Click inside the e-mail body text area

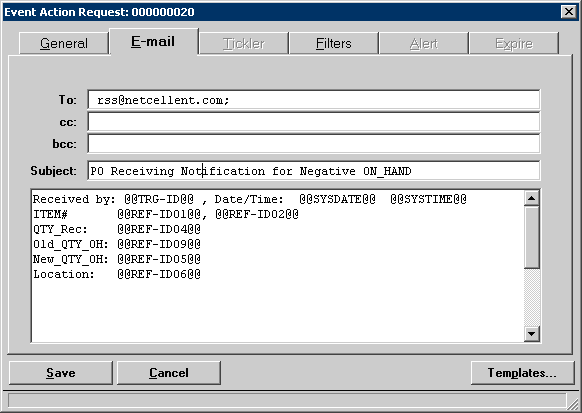278,266
